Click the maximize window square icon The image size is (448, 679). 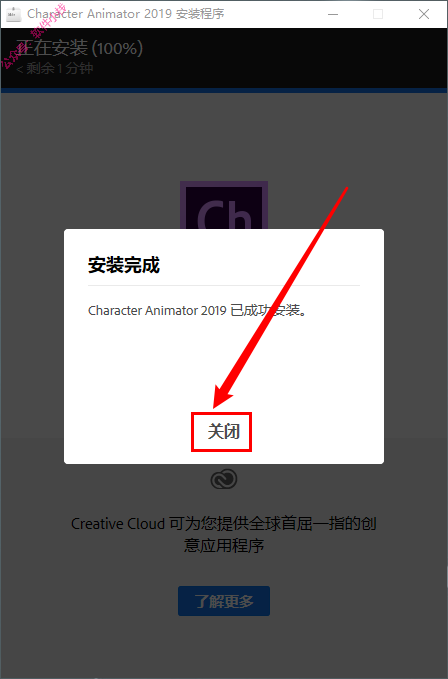click(378, 14)
